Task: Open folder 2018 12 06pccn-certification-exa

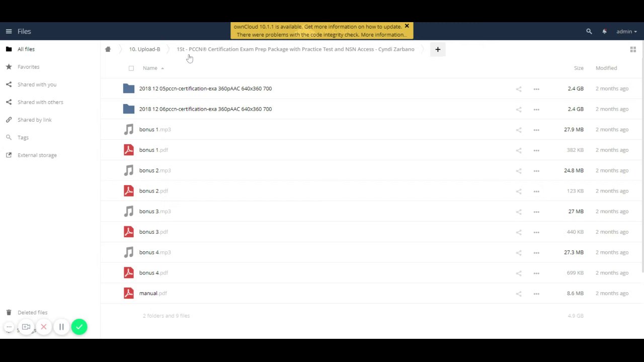Action: click(205, 109)
